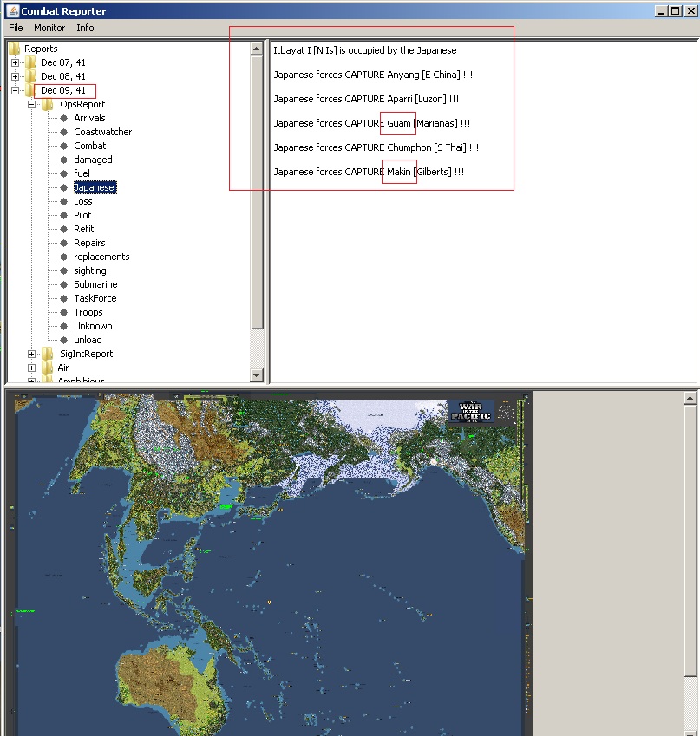Click the bullet icon beside fuel
700x736 pixels.
click(x=64, y=173)
